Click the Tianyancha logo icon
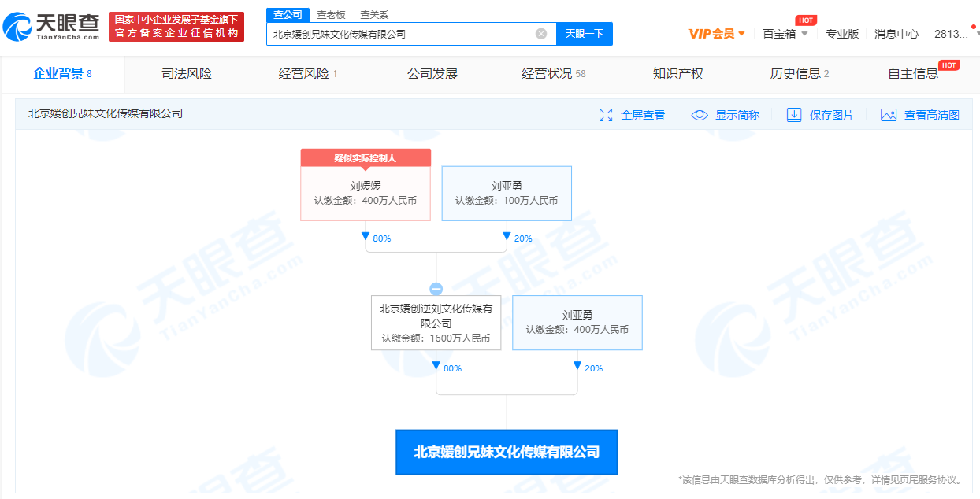This screenshot has height=499, width=980. 17,27
